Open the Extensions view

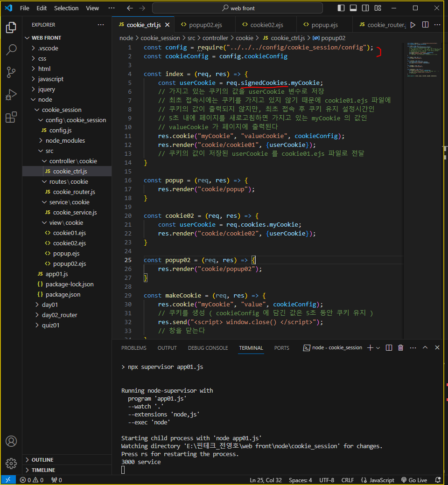click(11, 117)
